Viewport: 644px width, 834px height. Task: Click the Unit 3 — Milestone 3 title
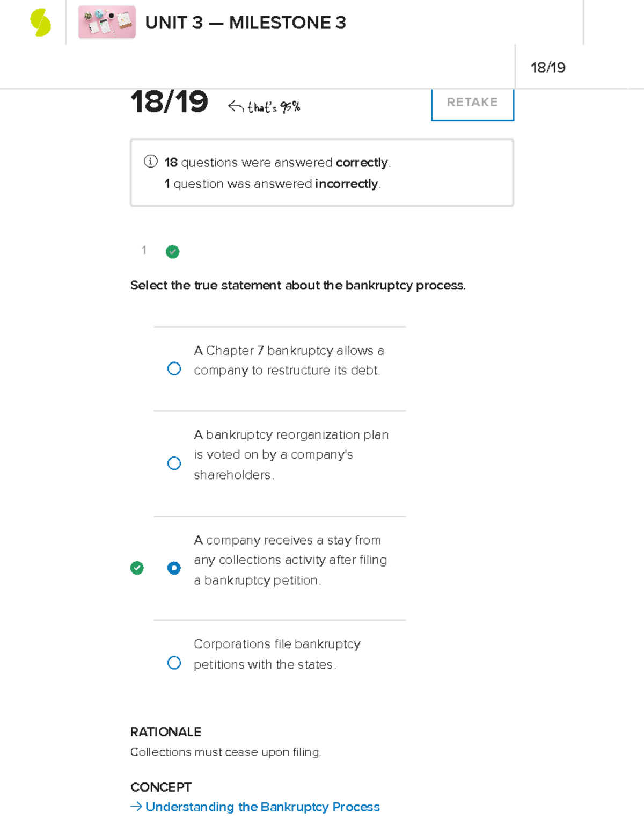click(245, 23)
